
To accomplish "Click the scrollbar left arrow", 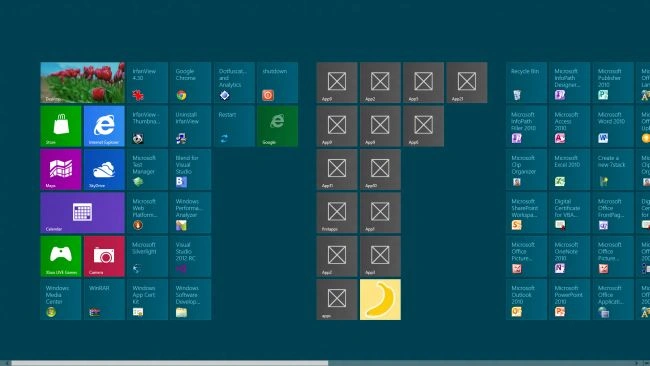I will pyautogui.click(x=6, y=363).
